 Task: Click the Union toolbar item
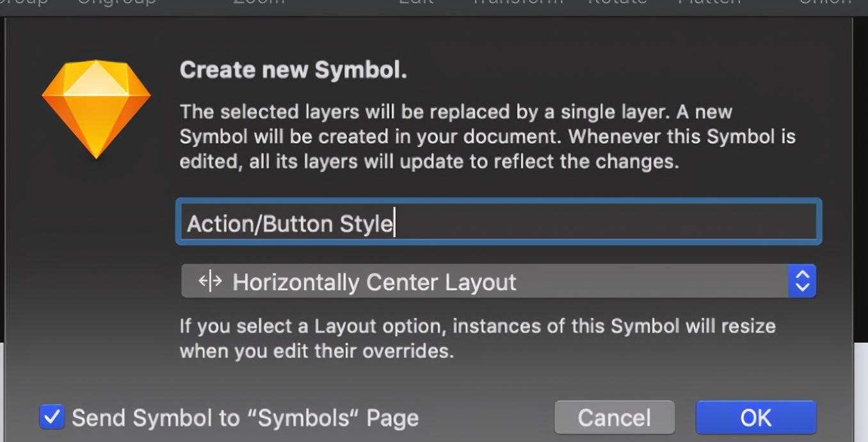click(826, 3)
